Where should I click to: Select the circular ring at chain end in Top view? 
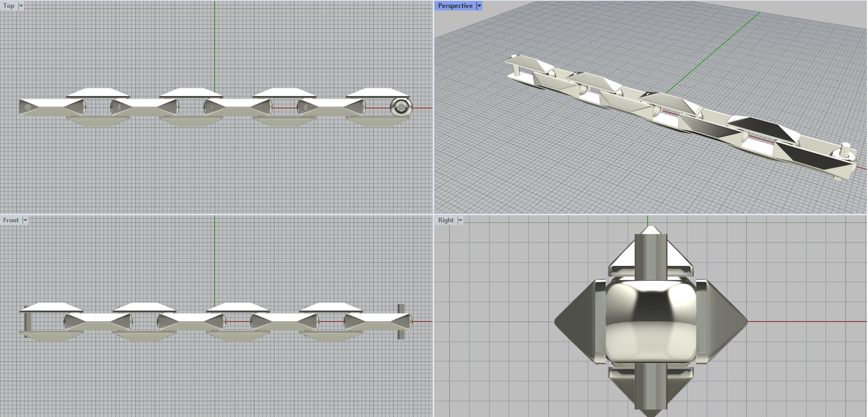click(400, 107)
